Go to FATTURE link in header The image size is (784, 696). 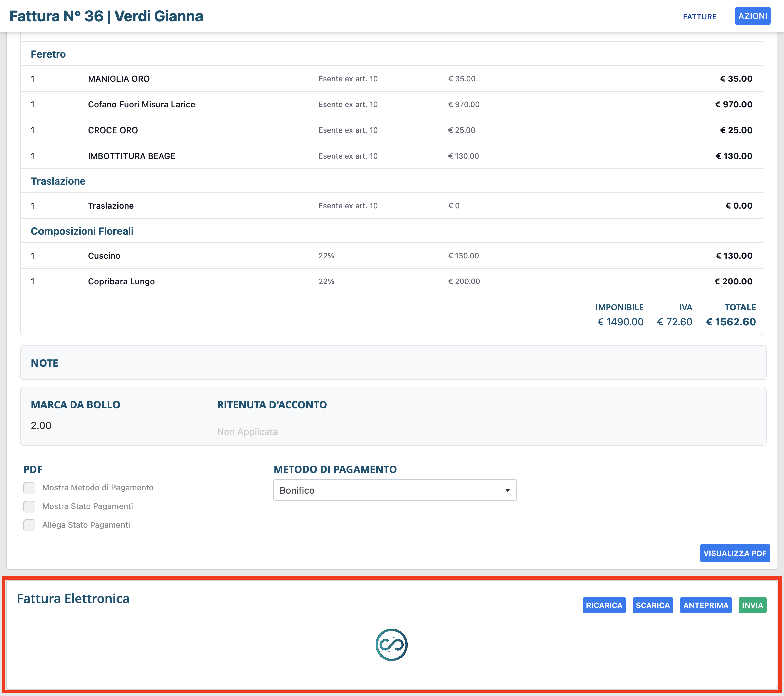tap(699, 16)
